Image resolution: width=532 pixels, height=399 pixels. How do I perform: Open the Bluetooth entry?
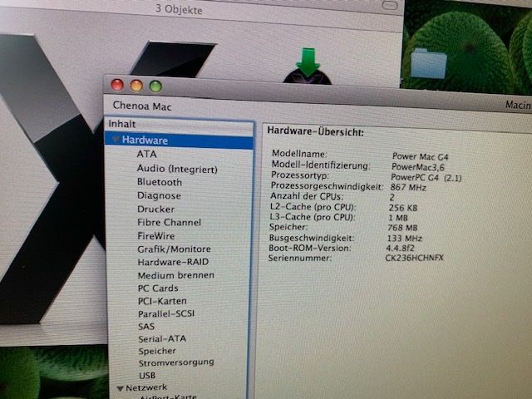[160, 182]
